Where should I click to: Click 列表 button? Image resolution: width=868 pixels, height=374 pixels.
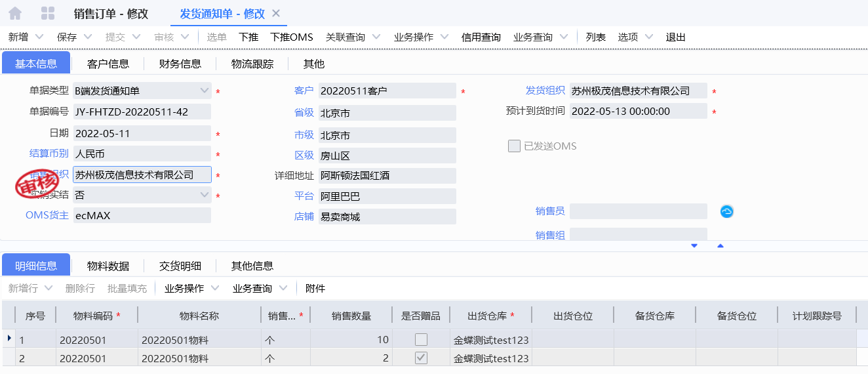click(x=596, y=37)
